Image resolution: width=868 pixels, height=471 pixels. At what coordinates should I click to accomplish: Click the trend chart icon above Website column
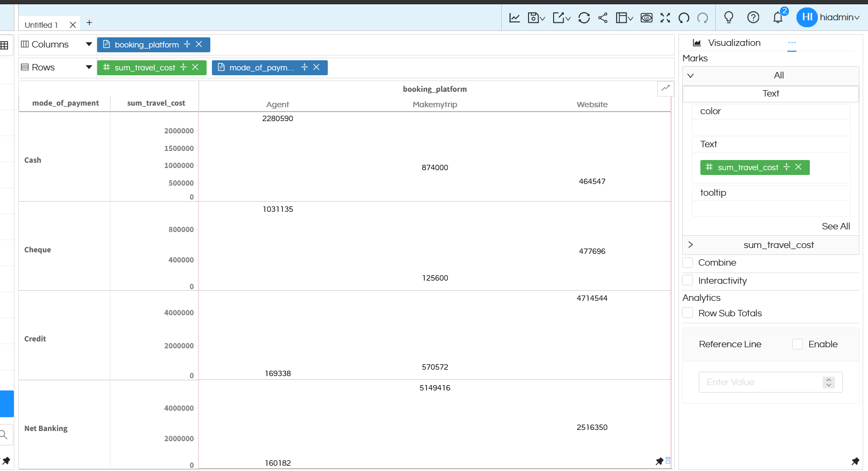click(x=666, y=88)
